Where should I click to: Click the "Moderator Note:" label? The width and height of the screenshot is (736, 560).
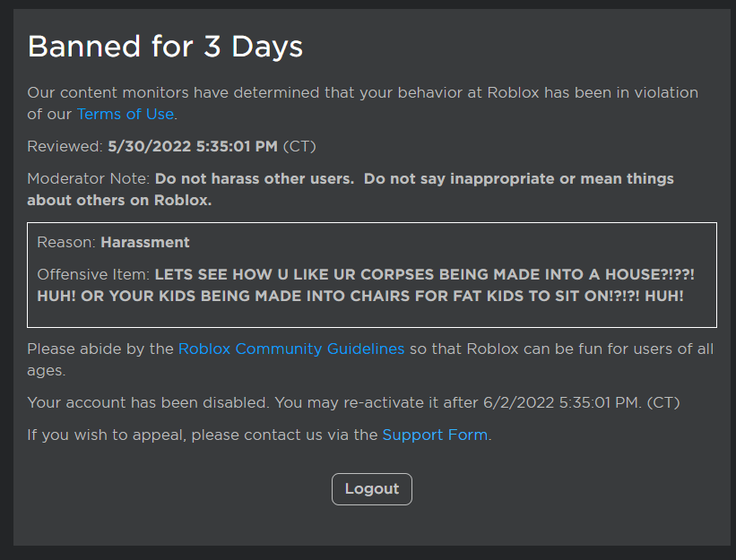pos(89,178)
